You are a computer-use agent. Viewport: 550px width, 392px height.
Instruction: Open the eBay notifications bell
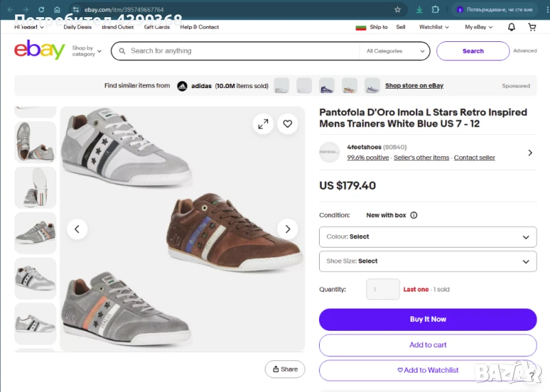pyautogui.click(x=511, y=28)
